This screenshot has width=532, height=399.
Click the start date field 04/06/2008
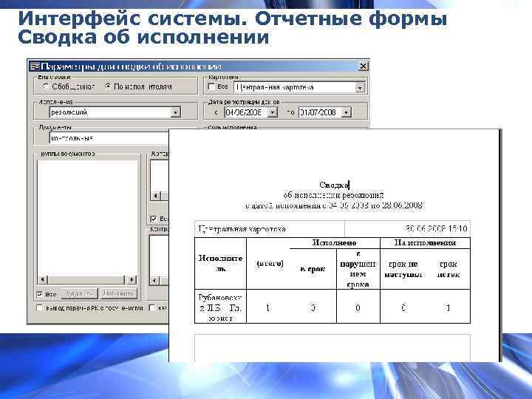click(x=246, y=112)
